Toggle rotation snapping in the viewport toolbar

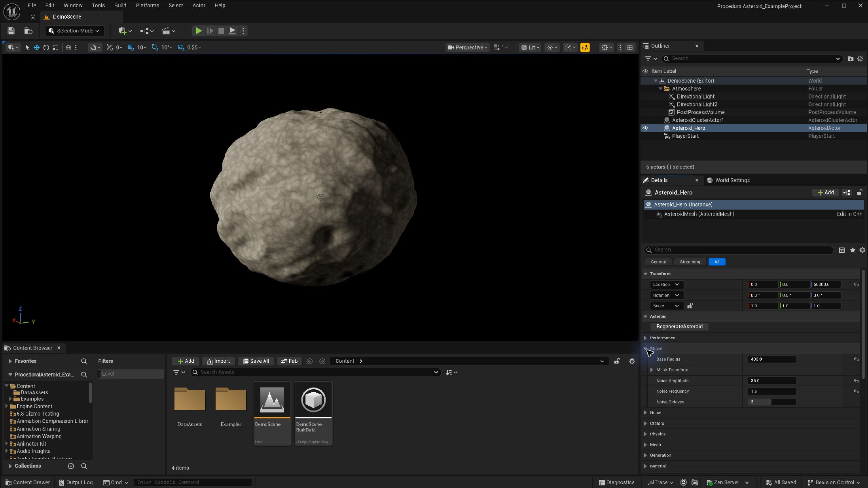[155, 47]
